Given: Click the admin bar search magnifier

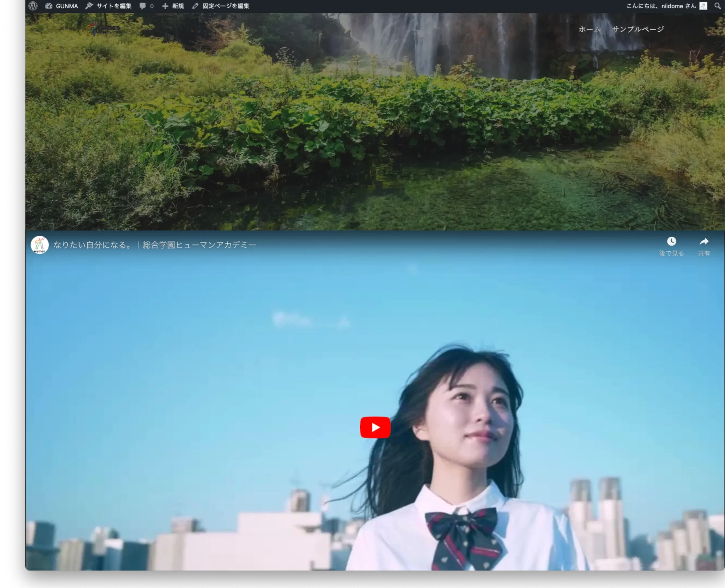Looking at the screenshot, I should pyautogui.click(x=717, y=6).
